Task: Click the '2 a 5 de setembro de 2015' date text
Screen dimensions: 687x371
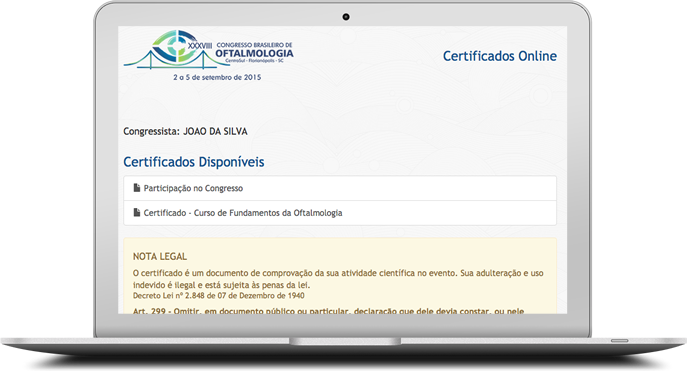Action: [x=217, y=78]
